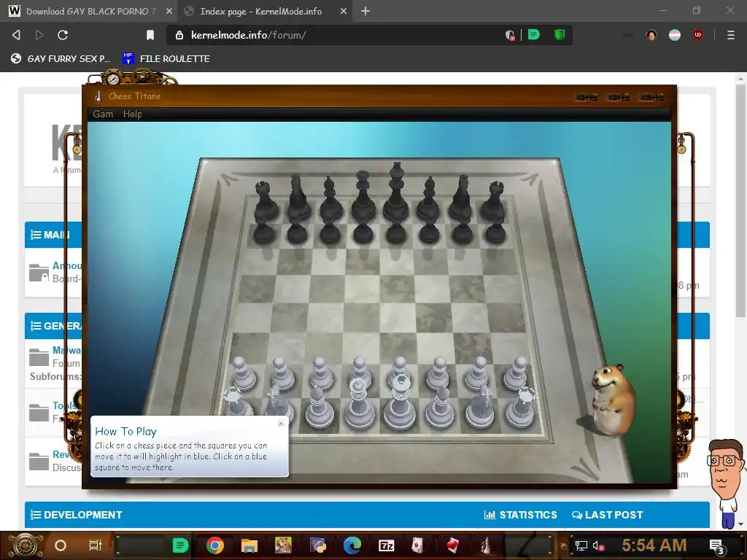Open a new browser tab
Screen dimensions: 747x560
click(365, 11)
